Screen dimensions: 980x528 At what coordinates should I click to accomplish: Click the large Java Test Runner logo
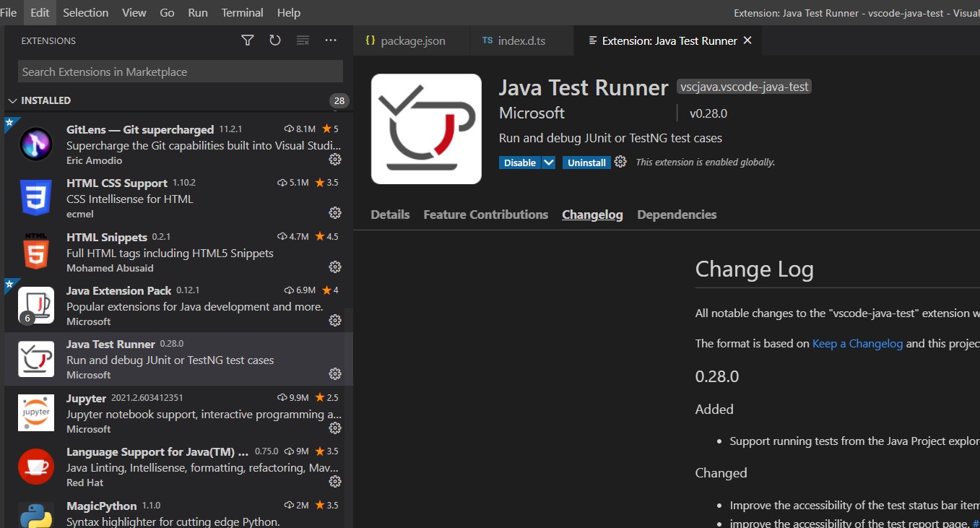point(426,129)
